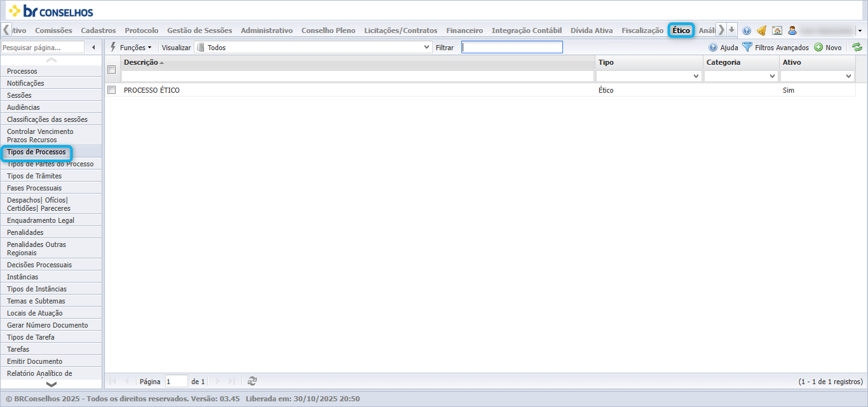
Task: Click the BR Conselhos logo
Action: click(51, 11)
